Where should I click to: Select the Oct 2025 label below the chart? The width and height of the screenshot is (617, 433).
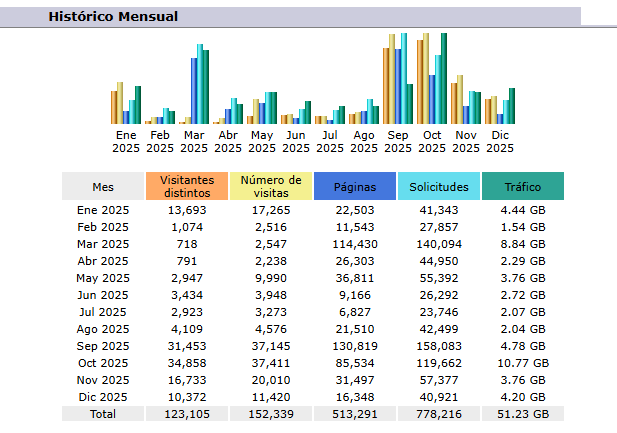[432, 141]
